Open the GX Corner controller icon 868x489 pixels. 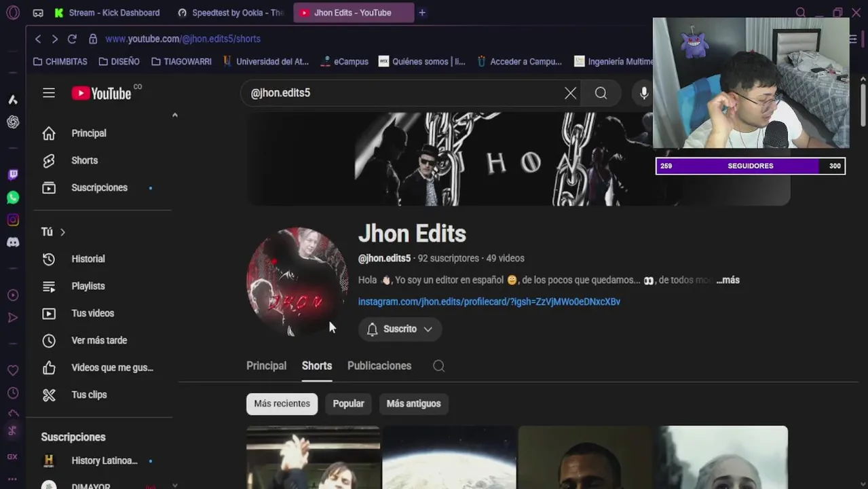point(38,12)
